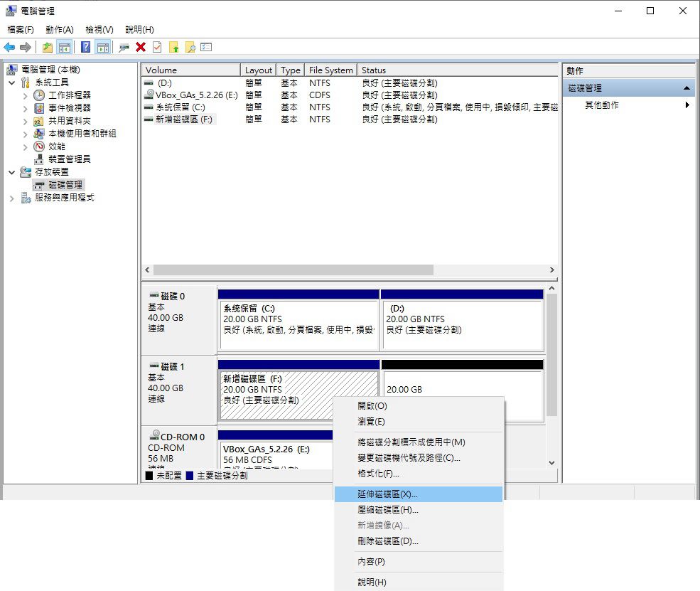Select the 系統保留 (C:) partition on 磁碟 0
Image resolution: width=700 pixels, height=591 pixels.
pos(298,320)
